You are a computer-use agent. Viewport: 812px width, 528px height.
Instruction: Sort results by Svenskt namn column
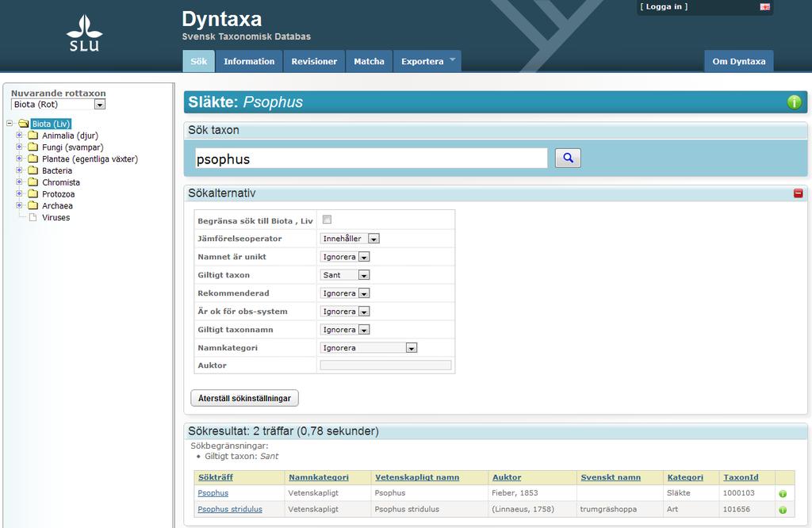click(611, 477)
